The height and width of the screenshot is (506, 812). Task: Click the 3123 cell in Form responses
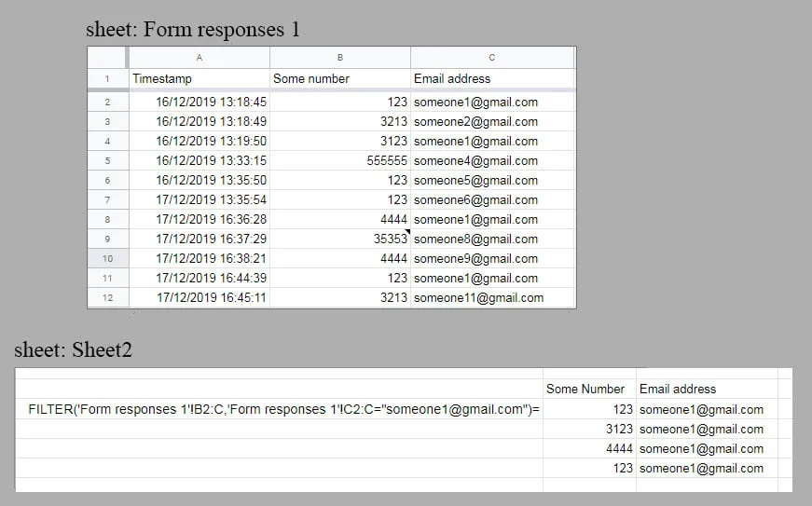tap(340, 142)
